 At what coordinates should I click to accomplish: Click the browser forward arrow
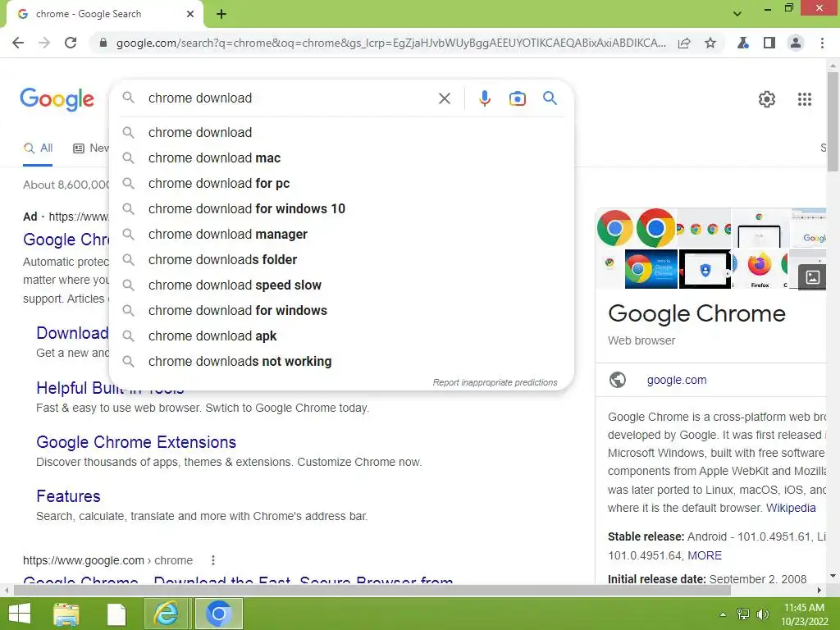[x=44, y=43]
